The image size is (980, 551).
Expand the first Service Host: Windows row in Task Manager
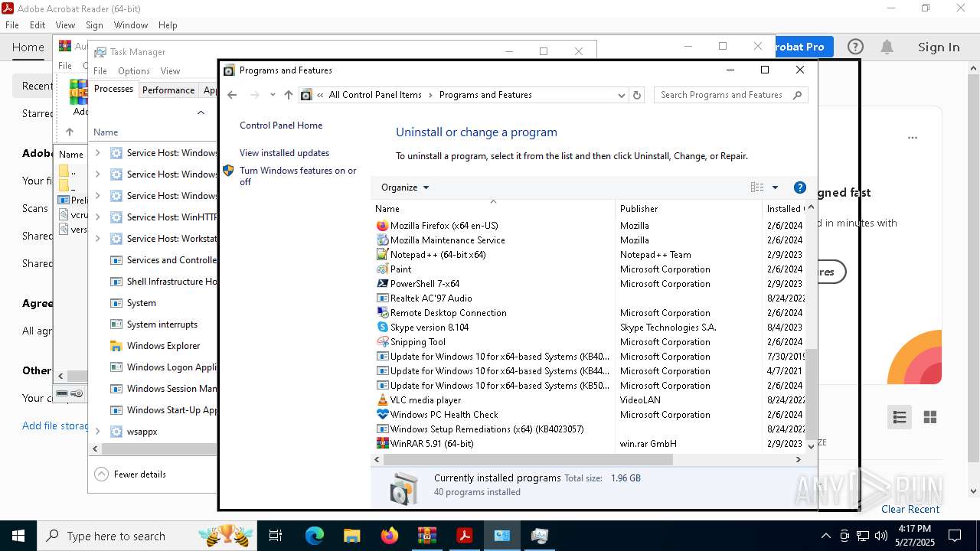point(97,153)
